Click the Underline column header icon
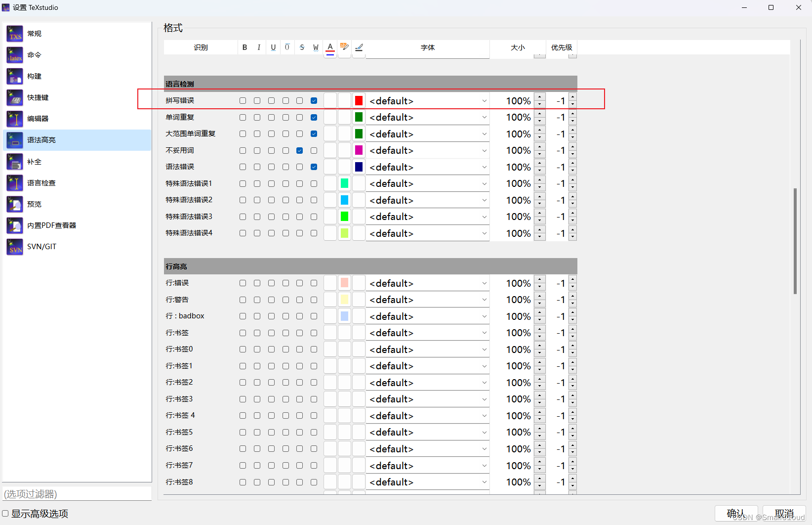 tap(273, 47)
